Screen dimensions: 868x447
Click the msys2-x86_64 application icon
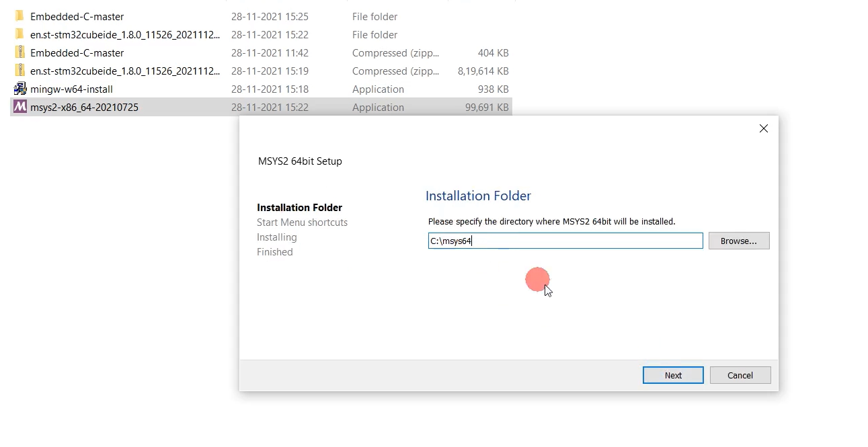[19, 107]
